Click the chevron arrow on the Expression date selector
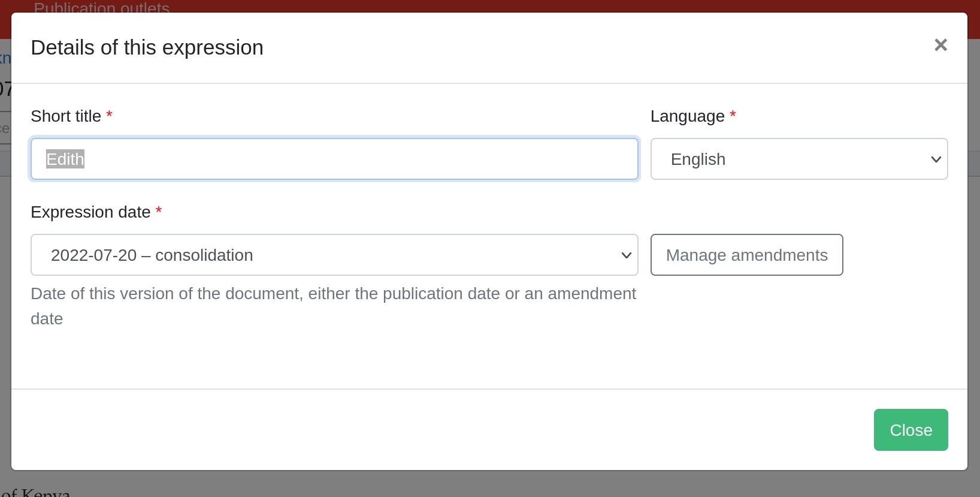Image resolution: width=980 pixels, height=497 pixels. pos(627,255)
